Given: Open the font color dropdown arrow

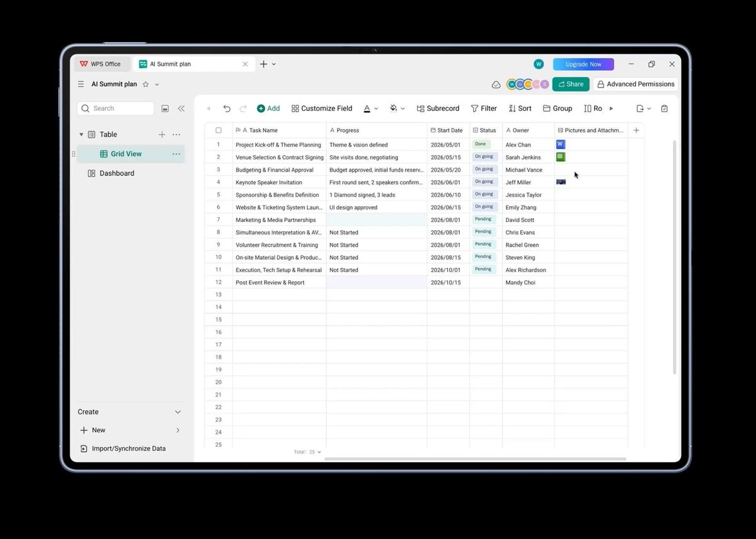Looking at the screenshot, I should point(376,109).
